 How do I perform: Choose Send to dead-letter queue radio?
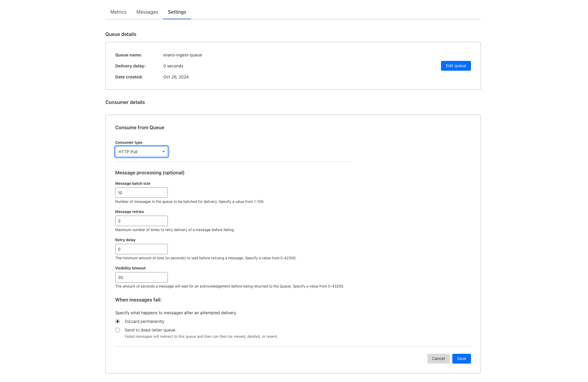click(x=118, y=330)
